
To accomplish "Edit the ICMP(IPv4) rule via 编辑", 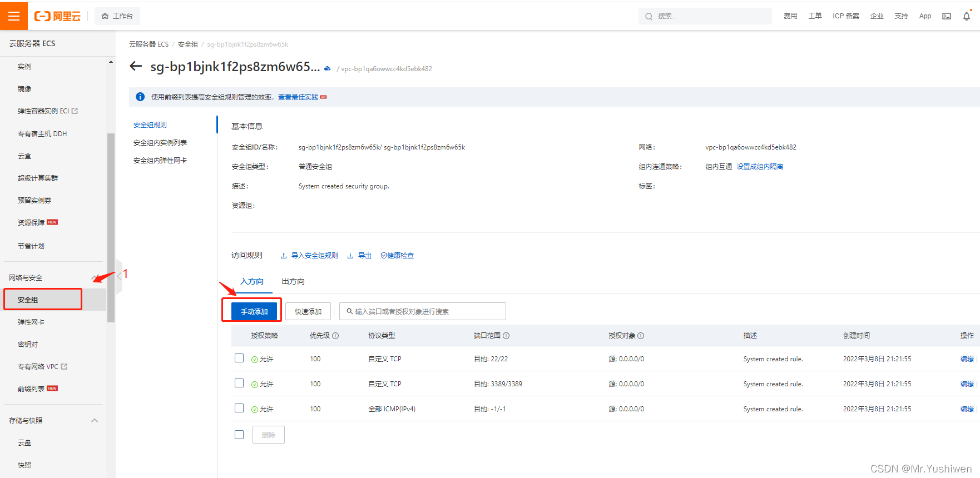I will pos(967,409).
